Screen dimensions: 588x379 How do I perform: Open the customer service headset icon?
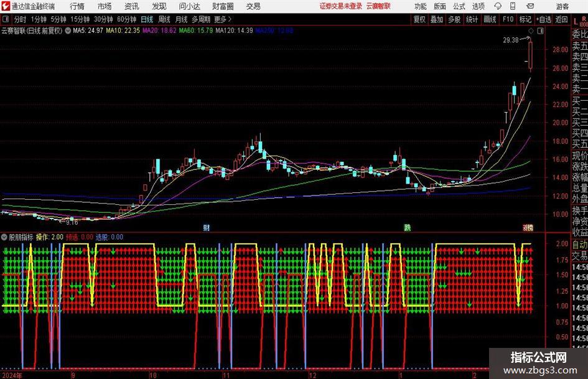tap(498, 6)
